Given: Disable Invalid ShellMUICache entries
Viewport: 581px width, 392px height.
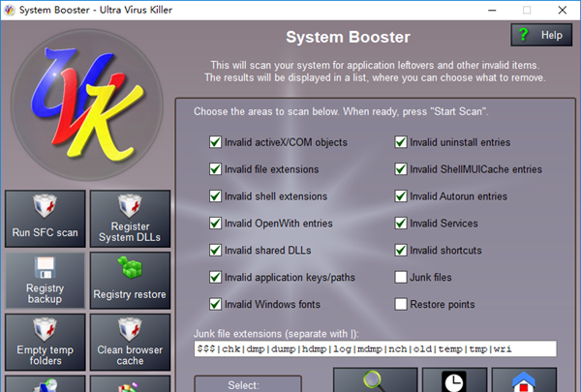Looking at the screenshot, I should 401,169.
